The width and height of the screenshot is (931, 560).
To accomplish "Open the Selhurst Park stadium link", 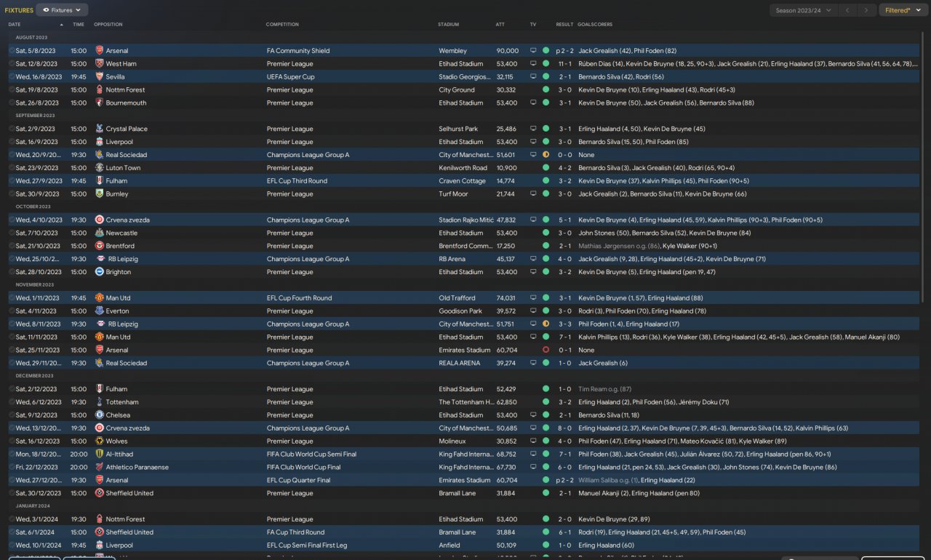I will (x=458, y=129).
